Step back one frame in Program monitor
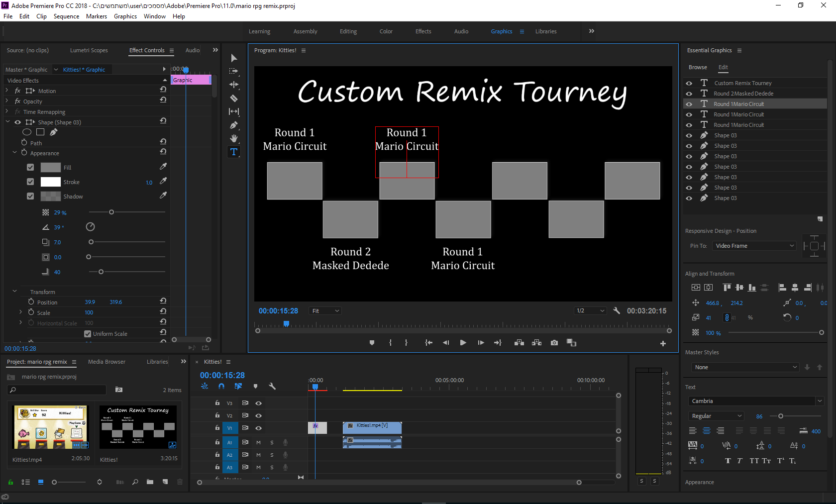The image size is (836, 504). coord(446,343)
